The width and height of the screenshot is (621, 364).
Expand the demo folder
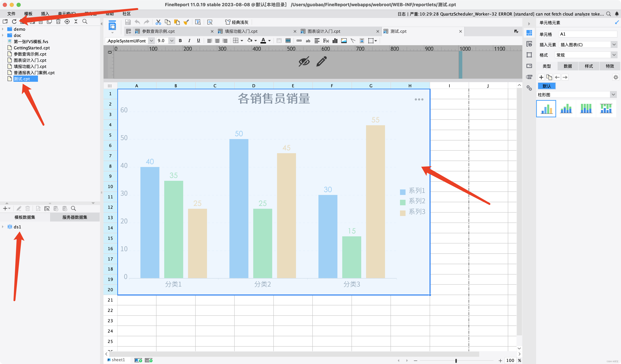click(3, 29)
